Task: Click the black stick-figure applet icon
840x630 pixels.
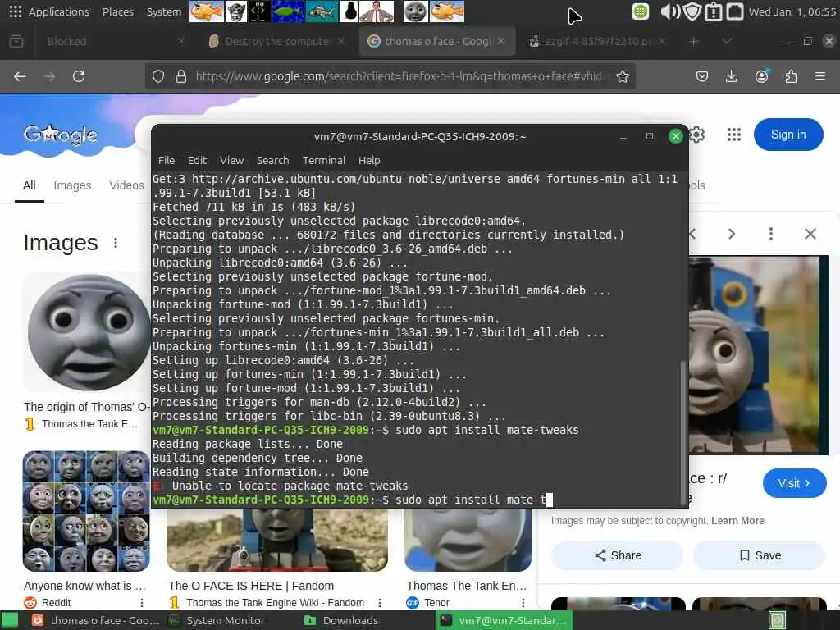Action: click(258, 11)
